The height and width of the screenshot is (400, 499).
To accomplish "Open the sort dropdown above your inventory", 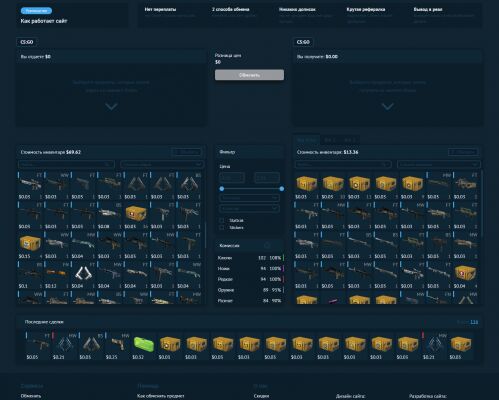I will [x=162, y=164].
